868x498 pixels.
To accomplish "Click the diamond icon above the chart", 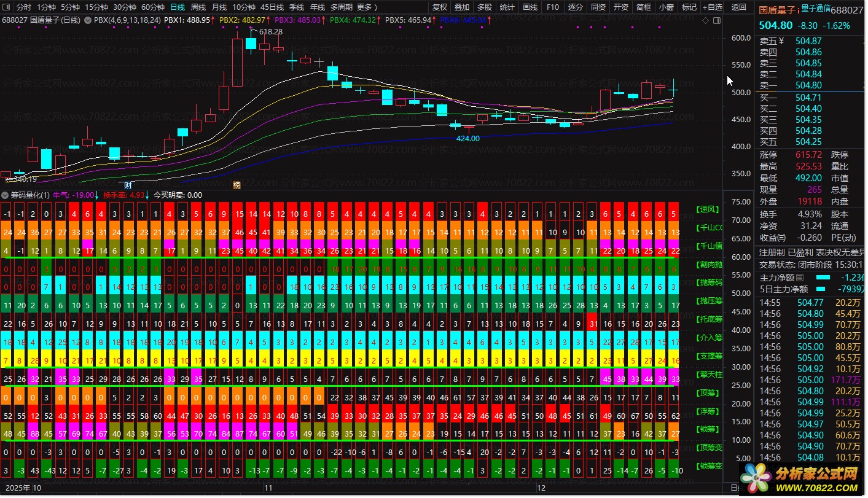I will click(705, 21).
